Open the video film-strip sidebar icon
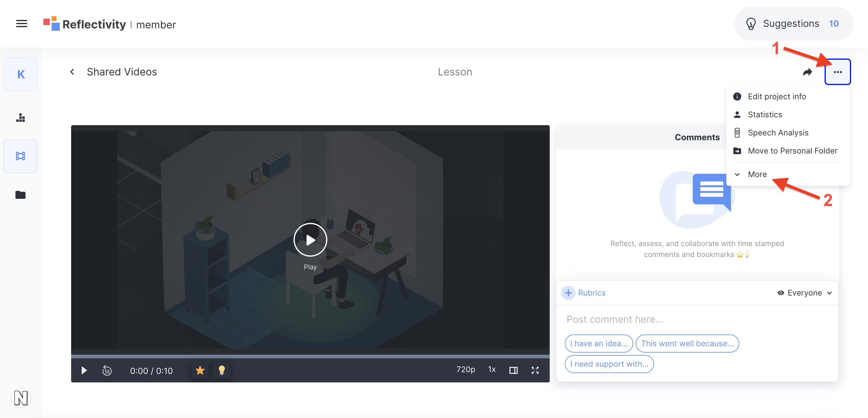Screen dimensions: 868x418 coord(20,156)
